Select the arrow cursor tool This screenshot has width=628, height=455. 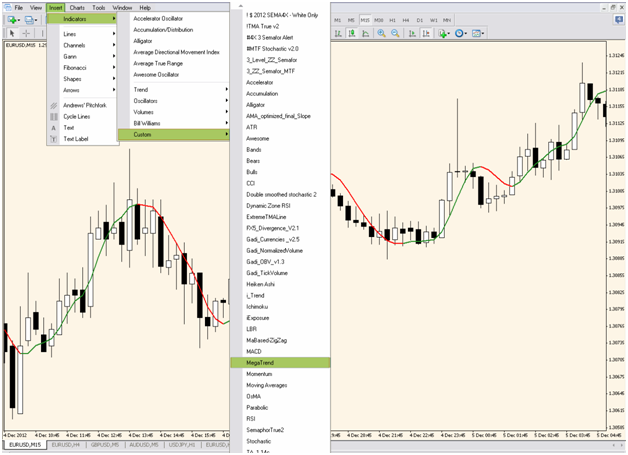point(12,33)
